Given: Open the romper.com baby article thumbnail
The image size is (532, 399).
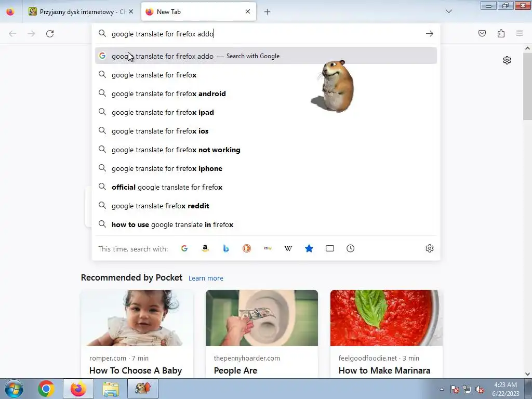Looking at the screenshot, I should click(x=137, y=318).
